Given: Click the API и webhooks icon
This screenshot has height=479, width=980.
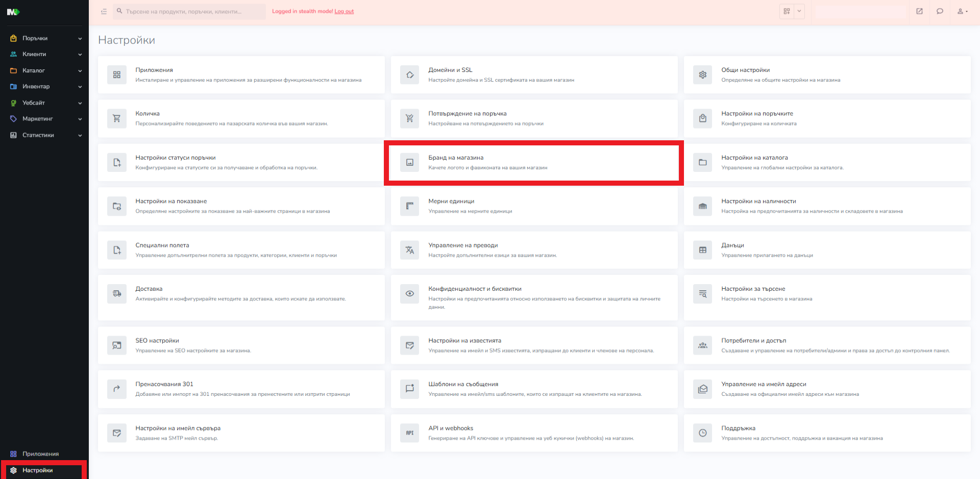Looking at the screenshot, I should (x=409, y=433).
